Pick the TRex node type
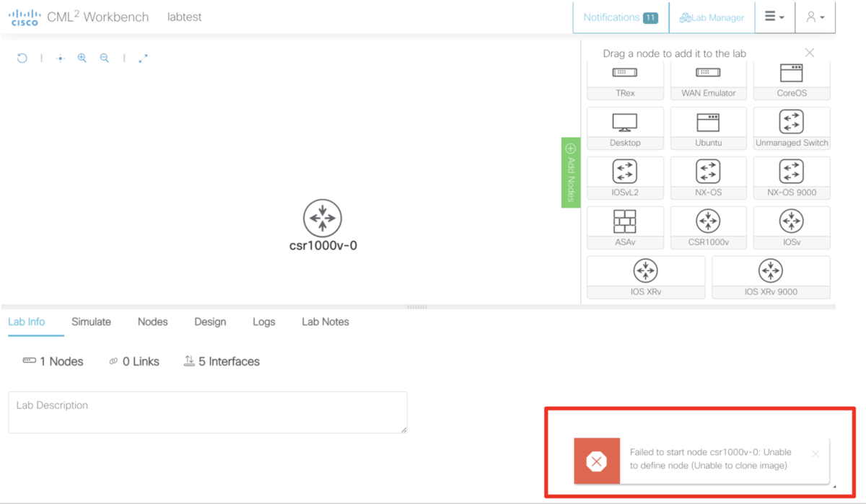Image resolution: width=866 pixels, height=504 pixels. 625,81
